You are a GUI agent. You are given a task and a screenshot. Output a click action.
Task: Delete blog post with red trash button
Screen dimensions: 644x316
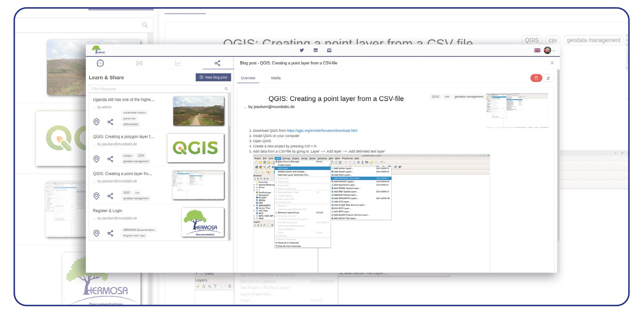(x=536, y=78)
